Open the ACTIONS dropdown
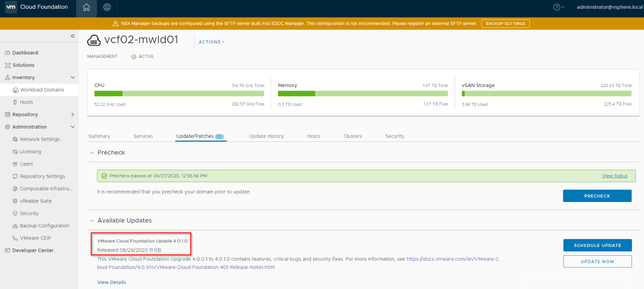This screenshot has width=644, height=289. (x=211, y=42)
